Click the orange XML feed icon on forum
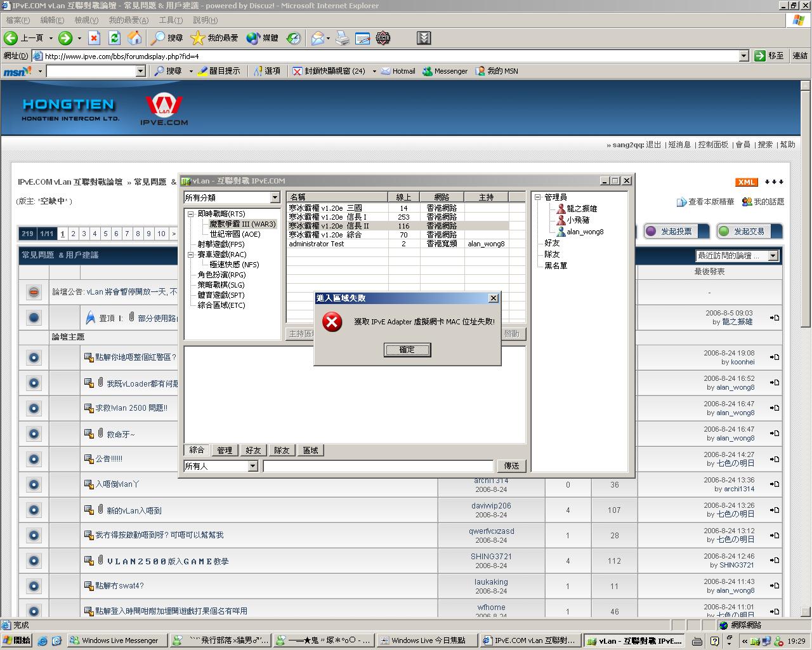 [746, 182]
